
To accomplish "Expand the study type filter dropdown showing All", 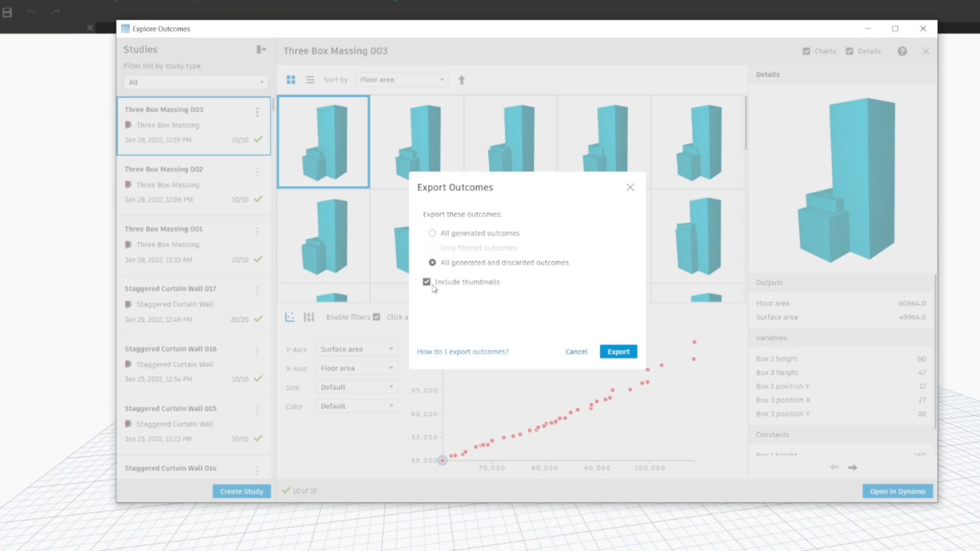I will (195, 82).
